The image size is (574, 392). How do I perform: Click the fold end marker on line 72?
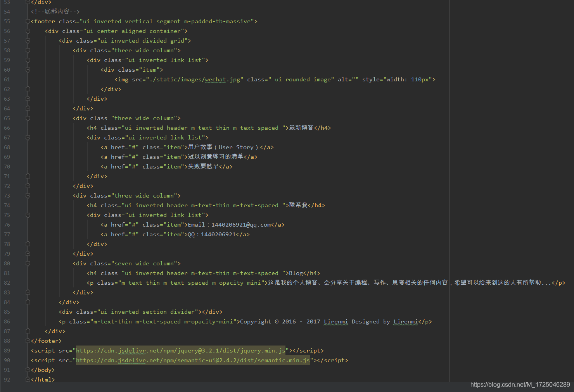[28, 186]
